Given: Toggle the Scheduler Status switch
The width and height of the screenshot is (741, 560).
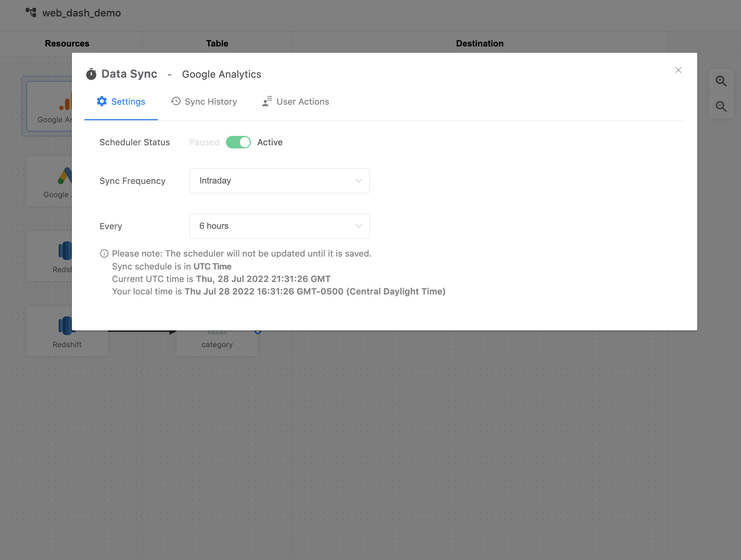Looking at the screenshot, I should coord(238,142).
